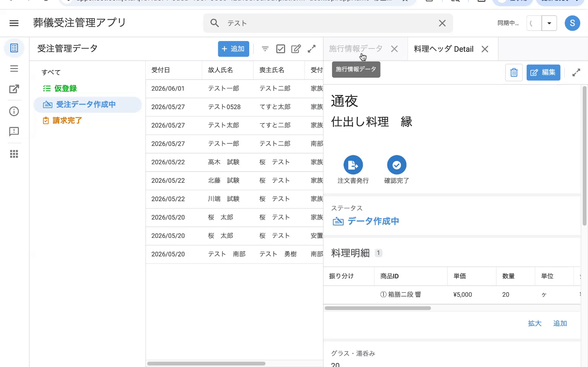This screenshot has width=588, height=367.
Task: Open the テスト 南部 row
Action: tap(234, 254)
